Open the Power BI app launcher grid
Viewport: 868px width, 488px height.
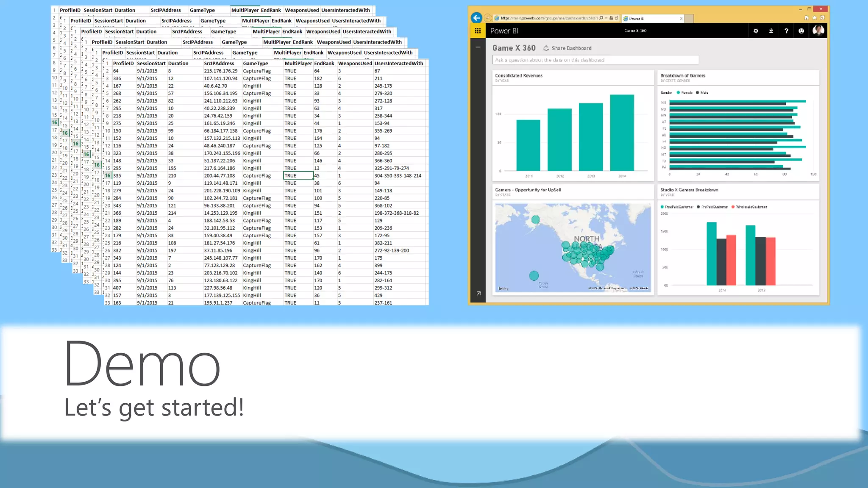[x=478, y=31]
